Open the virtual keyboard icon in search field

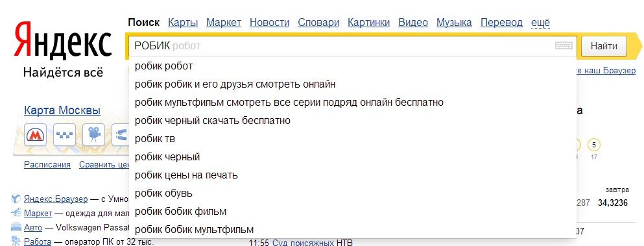[x=564, y=45]
